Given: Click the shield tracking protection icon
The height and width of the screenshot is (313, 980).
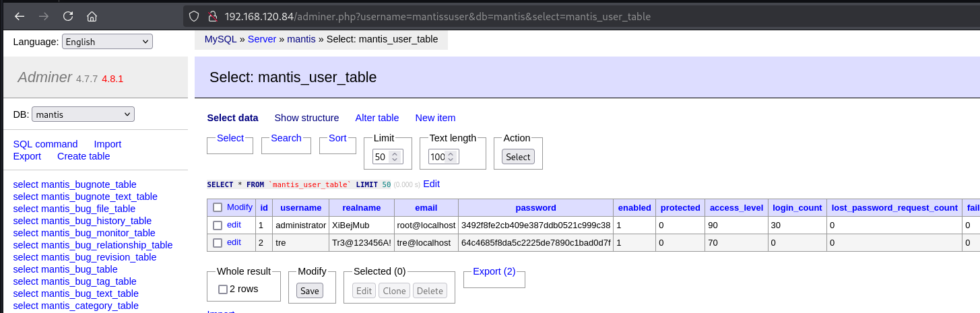Looking at the screenshot, I should tap(194, 16).
